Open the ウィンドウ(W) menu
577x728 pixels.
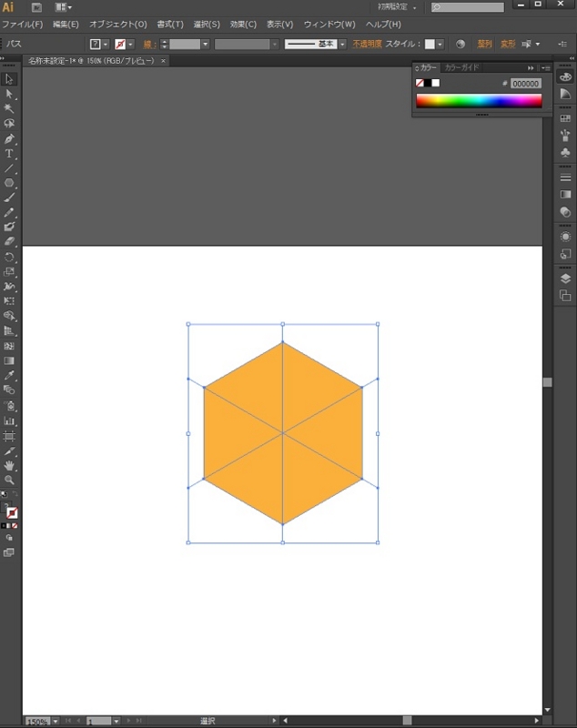pos(329,25)
